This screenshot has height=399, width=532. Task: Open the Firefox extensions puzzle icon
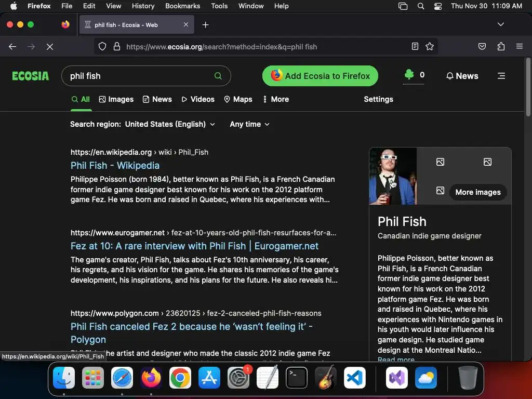pos(501,46)
